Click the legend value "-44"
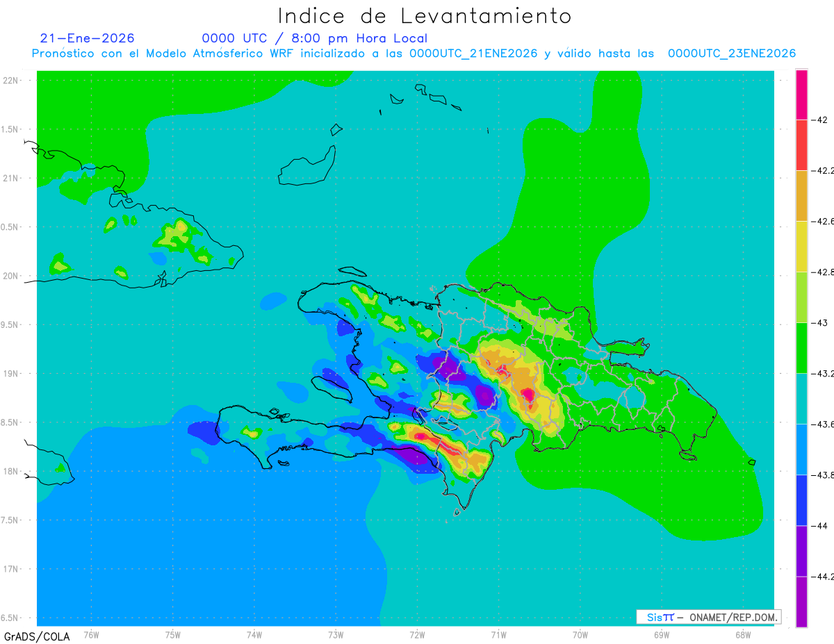The width and height of the screenshot is (834, 644). 820,526
